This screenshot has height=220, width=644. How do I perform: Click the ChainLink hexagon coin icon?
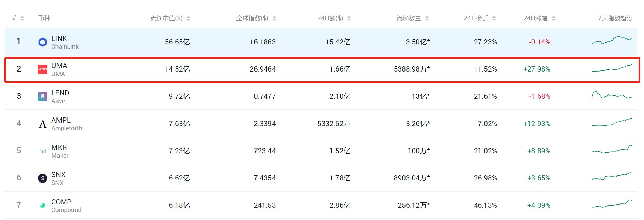[x=43, y=42]
